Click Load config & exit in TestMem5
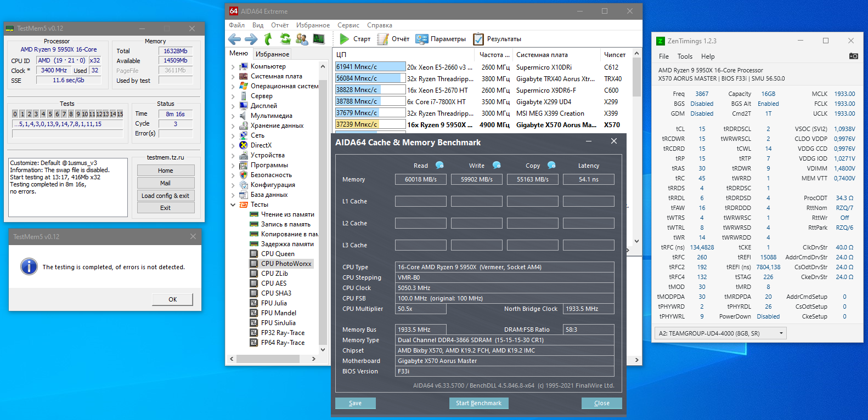868x420 pixels. (166, 196)
